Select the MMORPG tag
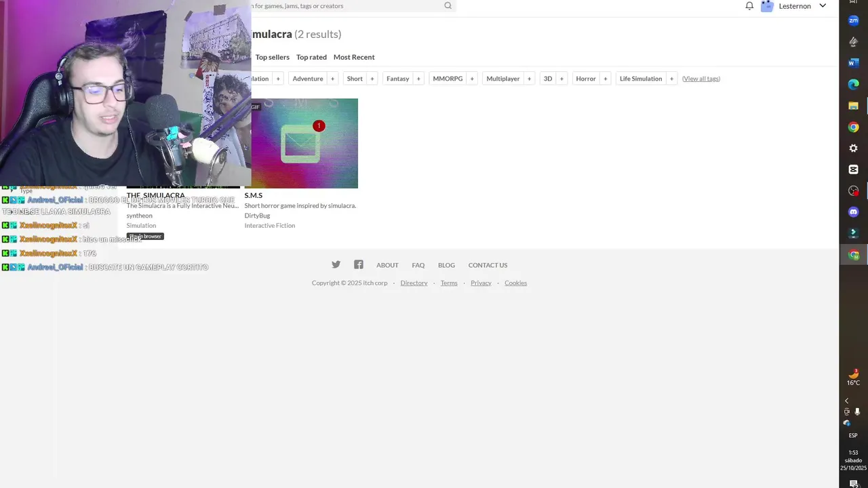This screenshot has height=488, width=868. [x=448, y=79]
